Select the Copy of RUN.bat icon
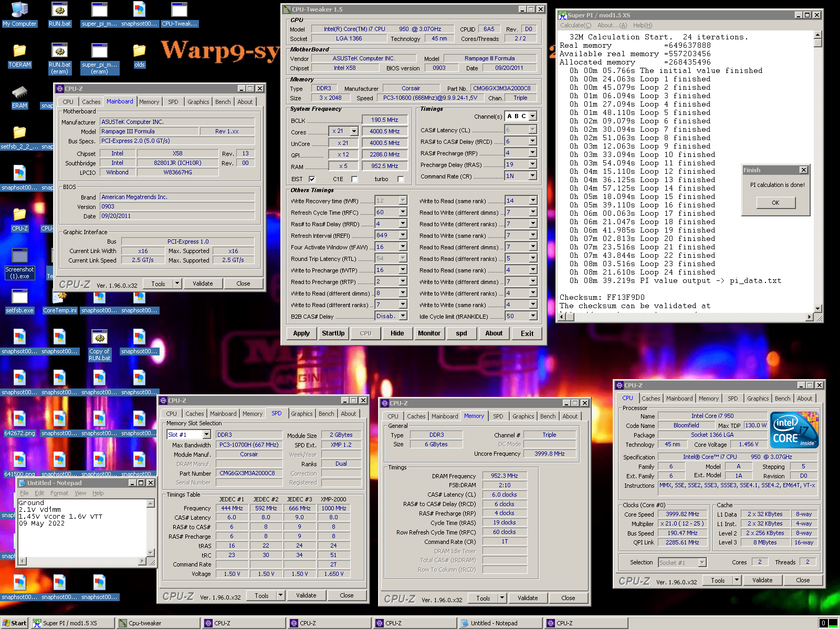Image resolution: width=840 pixels, height=630 pixels. coord(99,345)
